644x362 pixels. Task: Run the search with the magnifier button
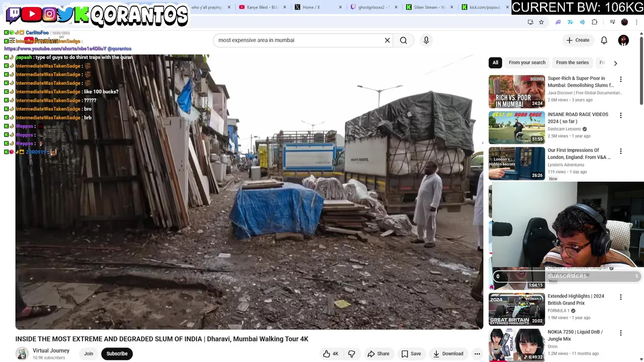coord(404,40)
